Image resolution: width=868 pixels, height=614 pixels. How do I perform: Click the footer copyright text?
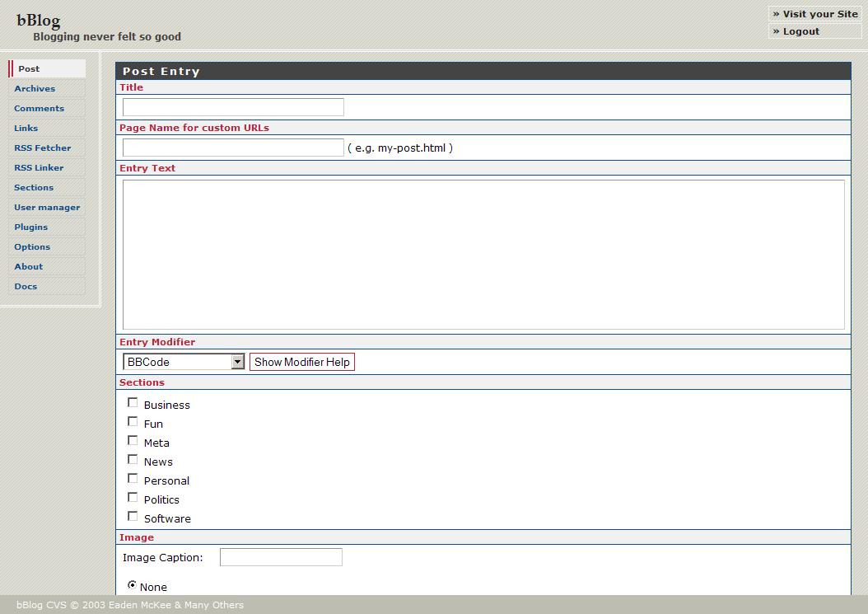pyautogui.click(x=130, y=605)
